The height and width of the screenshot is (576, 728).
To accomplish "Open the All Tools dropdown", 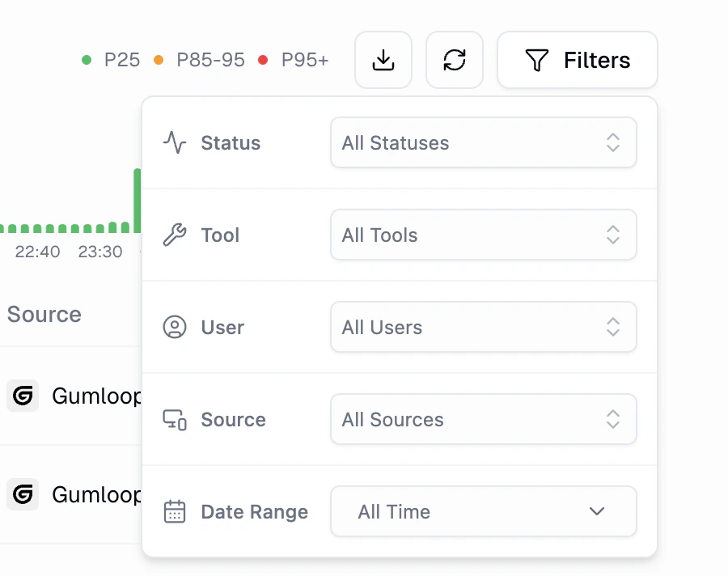I will coord(483,235).
